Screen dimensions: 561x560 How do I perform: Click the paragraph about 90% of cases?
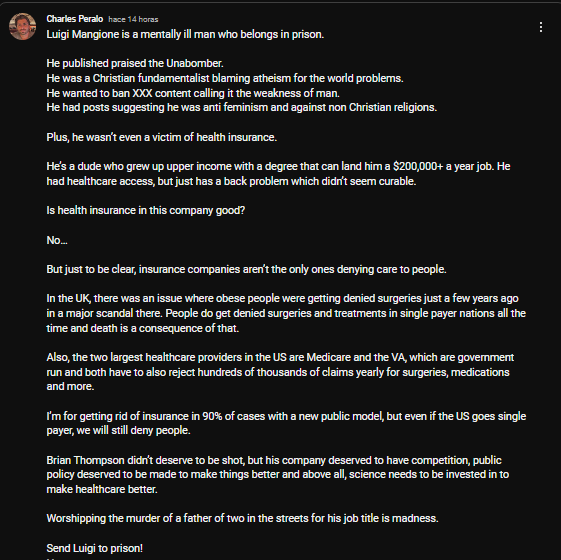pos(286,423)
